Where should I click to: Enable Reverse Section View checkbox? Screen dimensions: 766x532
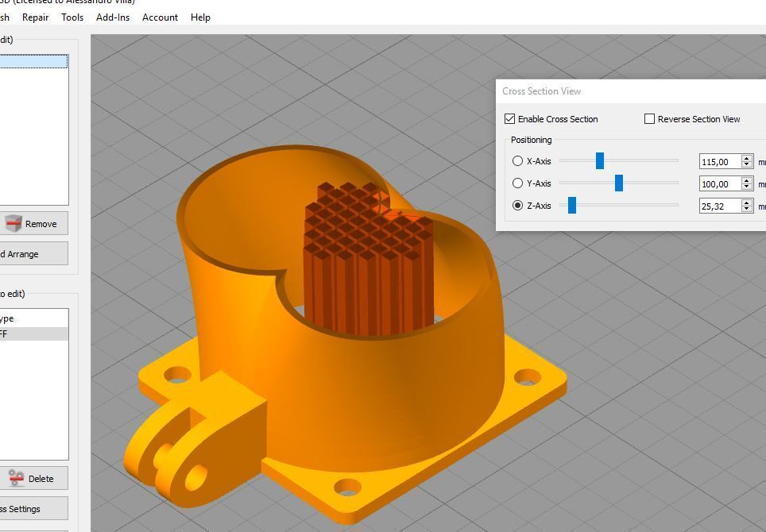[x=649, y=119]
